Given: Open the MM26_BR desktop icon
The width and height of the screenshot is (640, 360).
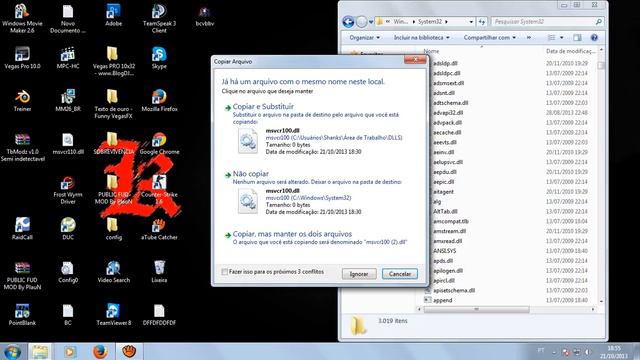Looking at the screenshot, I should point(68,100).
